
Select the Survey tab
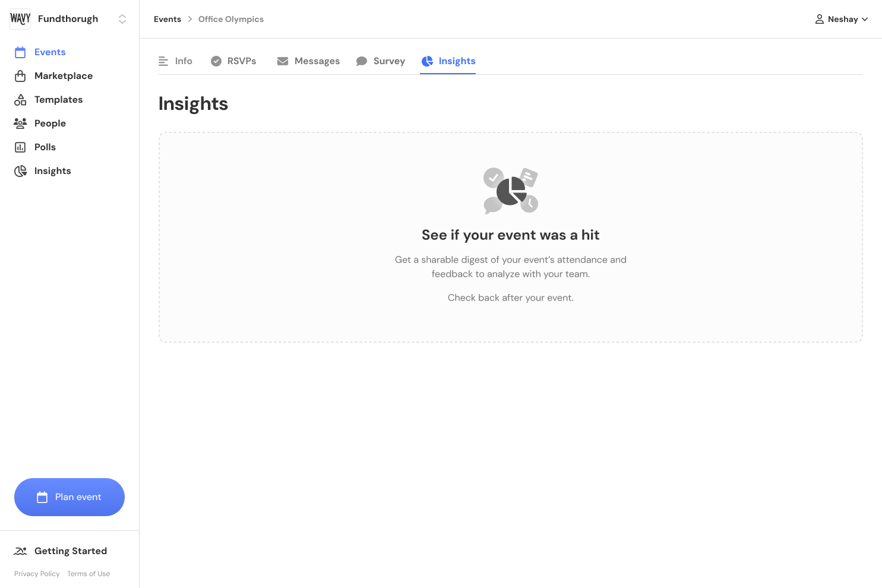coord(380,61)
